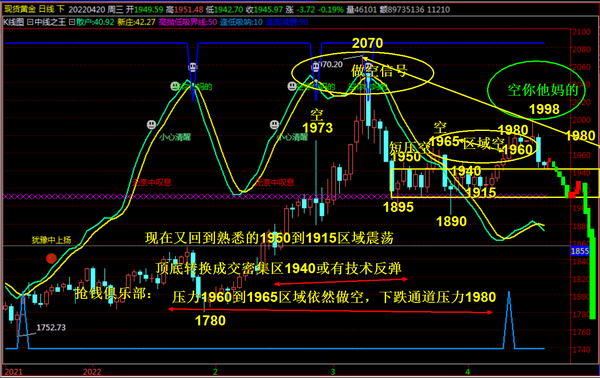Select the 日线 period label in the header
The image size is (600, 378).
(x=47, y=9)
